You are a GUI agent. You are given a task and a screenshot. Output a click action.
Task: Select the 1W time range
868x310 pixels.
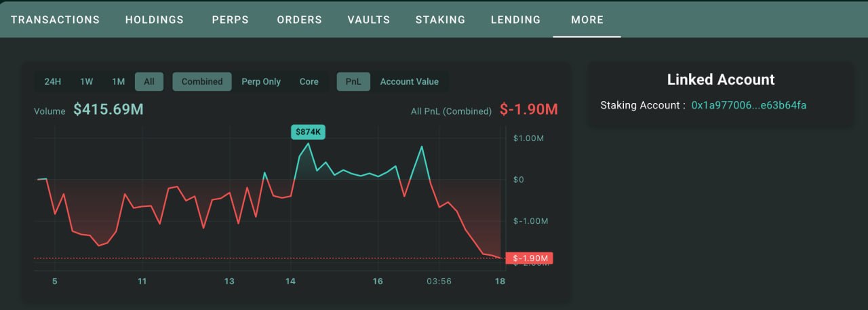click(87, 81)
